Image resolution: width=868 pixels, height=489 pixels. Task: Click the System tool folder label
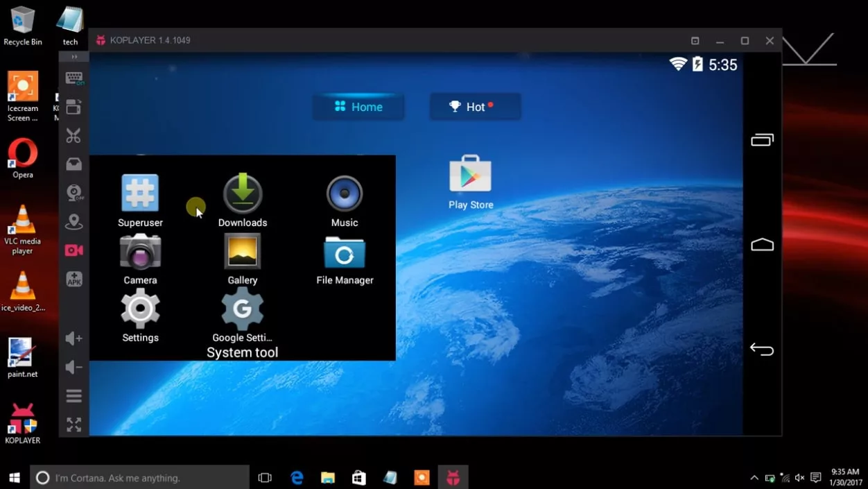[243, 352]
